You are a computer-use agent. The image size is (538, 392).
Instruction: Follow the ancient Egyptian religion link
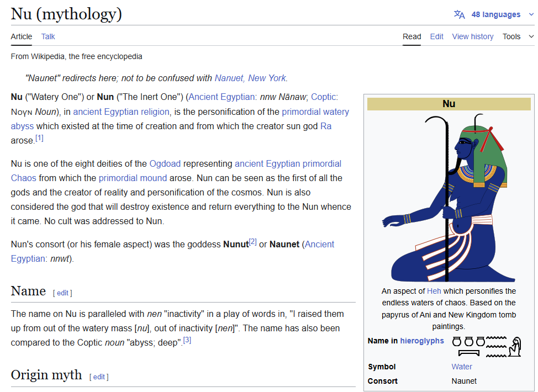click(121, 112)
